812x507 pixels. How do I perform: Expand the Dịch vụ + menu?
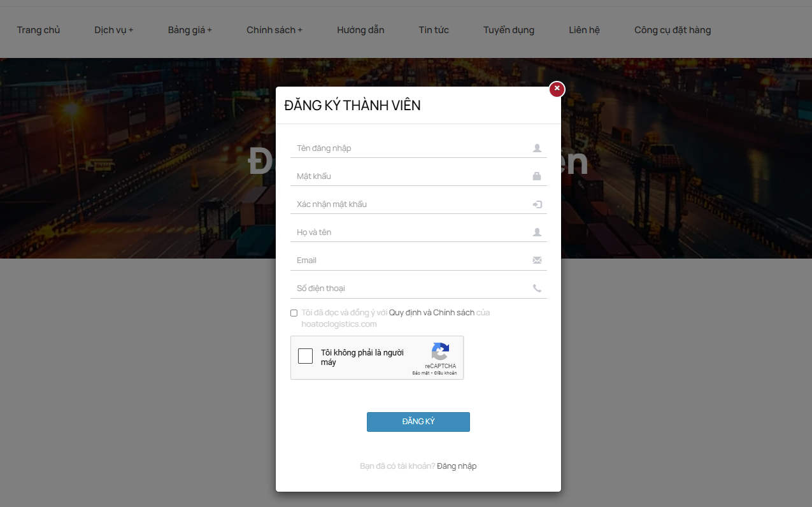coord(113,30)
